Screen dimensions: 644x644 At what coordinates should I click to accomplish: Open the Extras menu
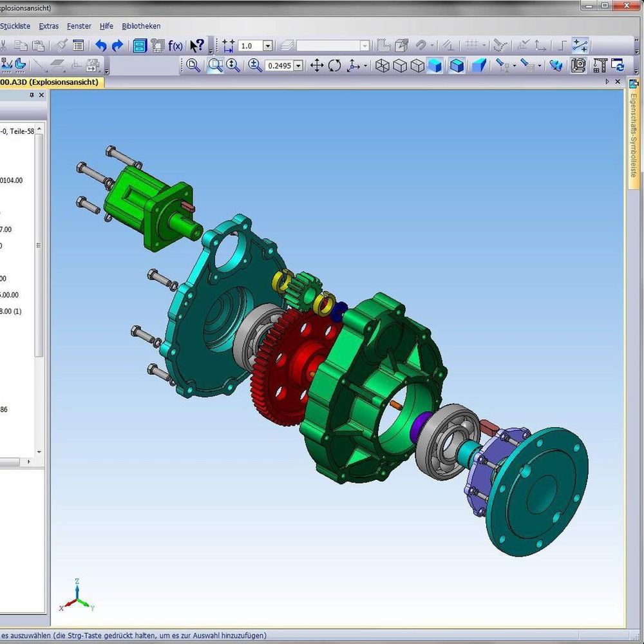[48, 26]
